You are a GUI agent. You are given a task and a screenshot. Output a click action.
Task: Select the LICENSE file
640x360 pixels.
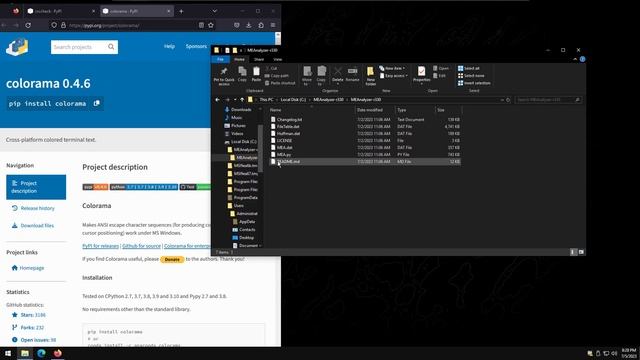point(365,140)
